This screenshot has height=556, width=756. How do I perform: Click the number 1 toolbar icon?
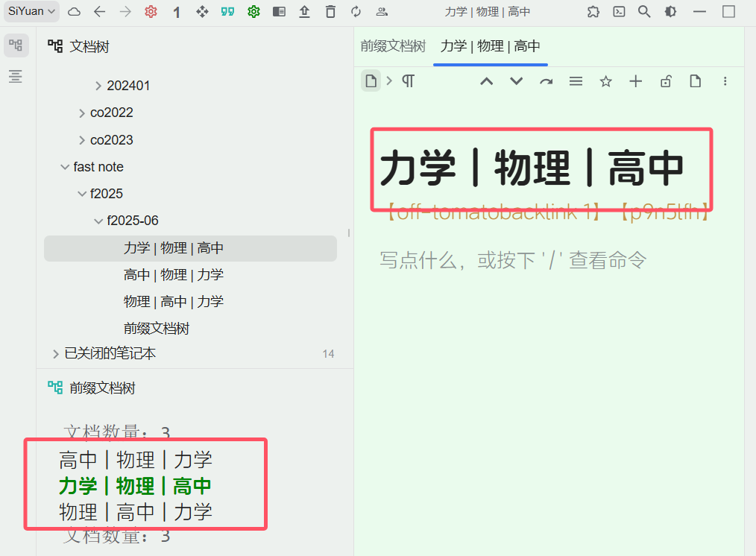click(x=177, y=12)
